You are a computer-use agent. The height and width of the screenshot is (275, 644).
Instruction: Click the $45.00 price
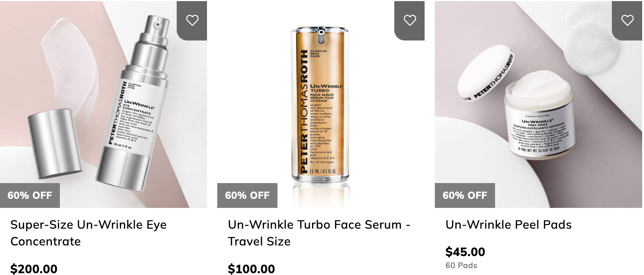pyautogui.click(x=465, y=252)
